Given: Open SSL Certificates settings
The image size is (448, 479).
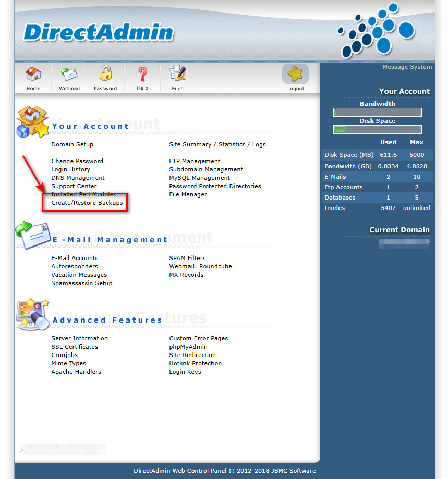Looking at the screenshot, I should [x=75, y=347].
